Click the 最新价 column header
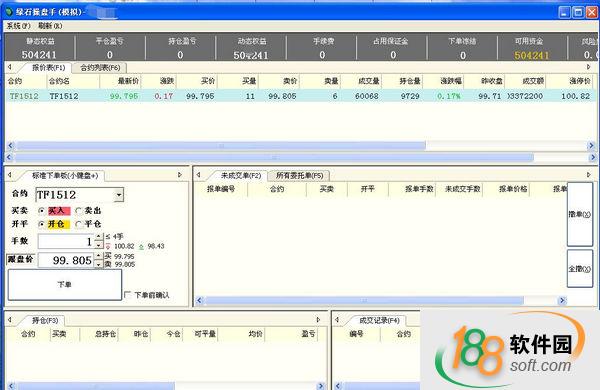 point(121,81)
